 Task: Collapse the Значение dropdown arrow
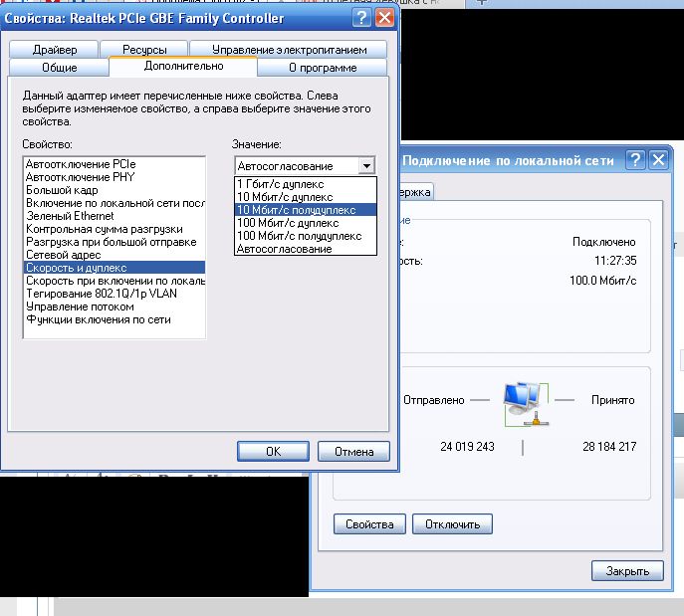tap(366, 165)
